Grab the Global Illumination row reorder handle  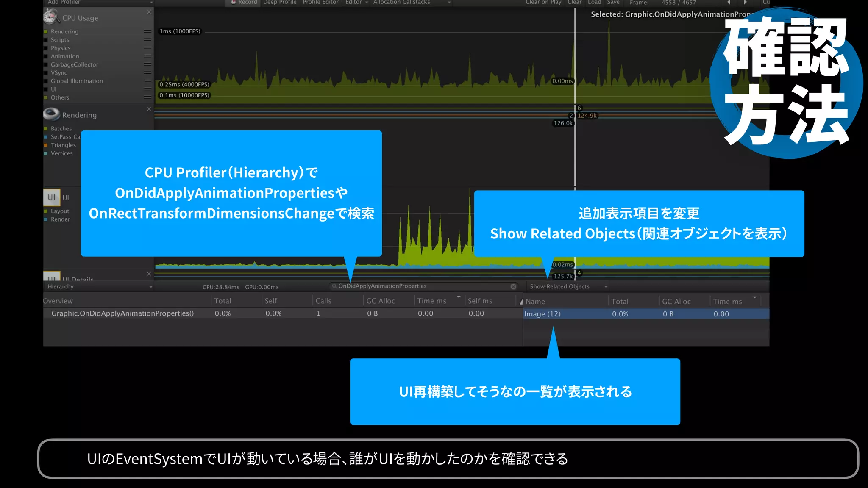tap(147, 81)
